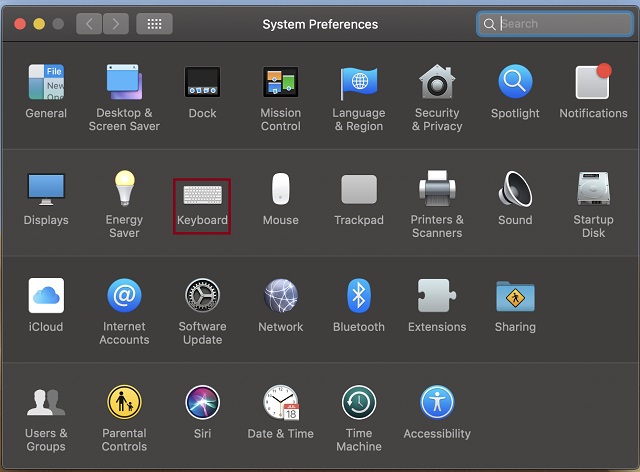The height and width of the screenshot is (472, 640).
Task: Open Bluetooth settings
Action: (x=359, y=305)
